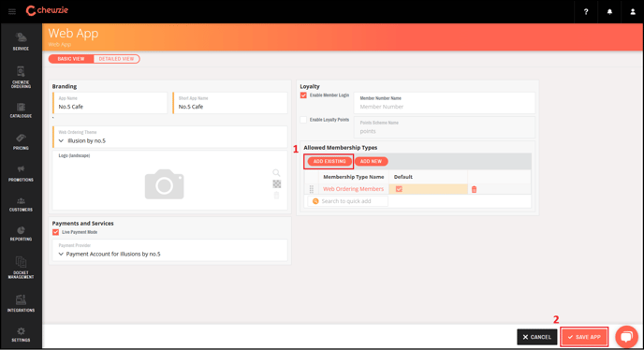This screenshot has height=350, width=644.
Task: Click the Save App button
Action: tap(584, 337)
